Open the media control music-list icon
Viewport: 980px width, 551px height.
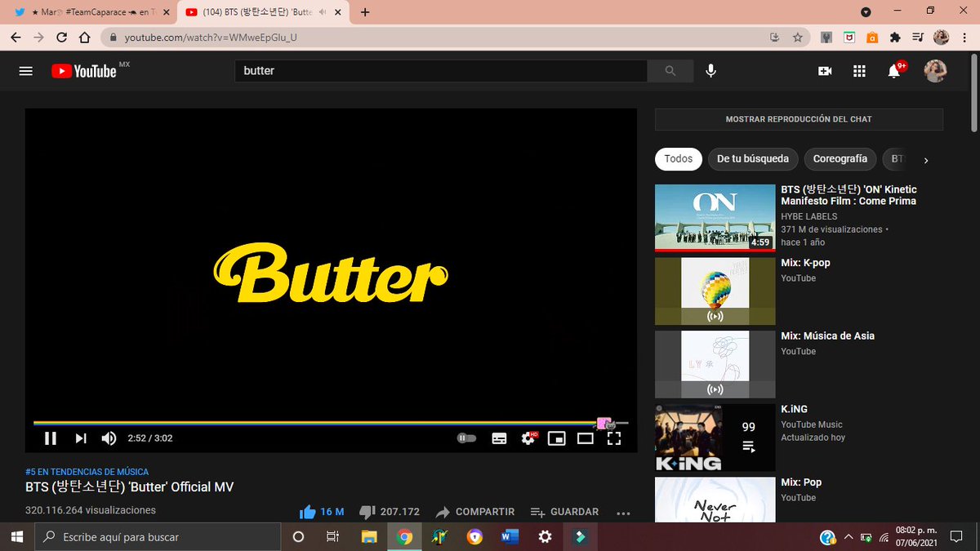[x=918, y=38]
